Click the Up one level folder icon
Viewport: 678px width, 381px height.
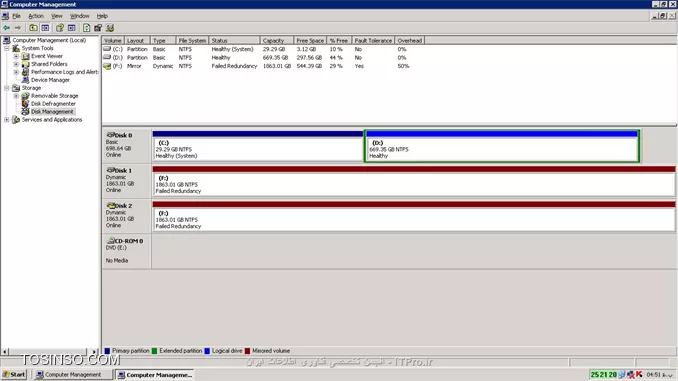(x=33, y=28)
